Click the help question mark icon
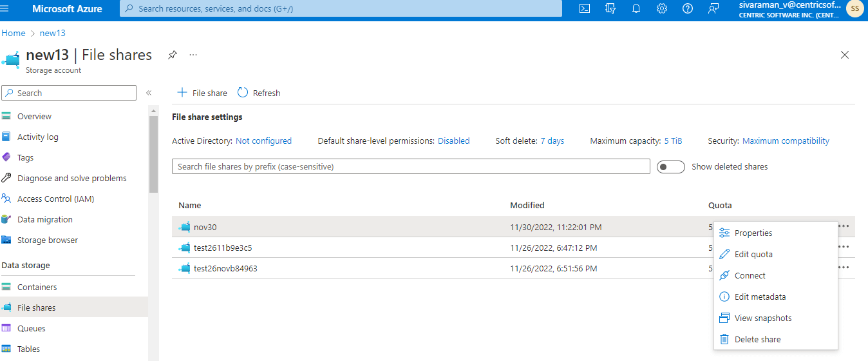 (688, 8)
